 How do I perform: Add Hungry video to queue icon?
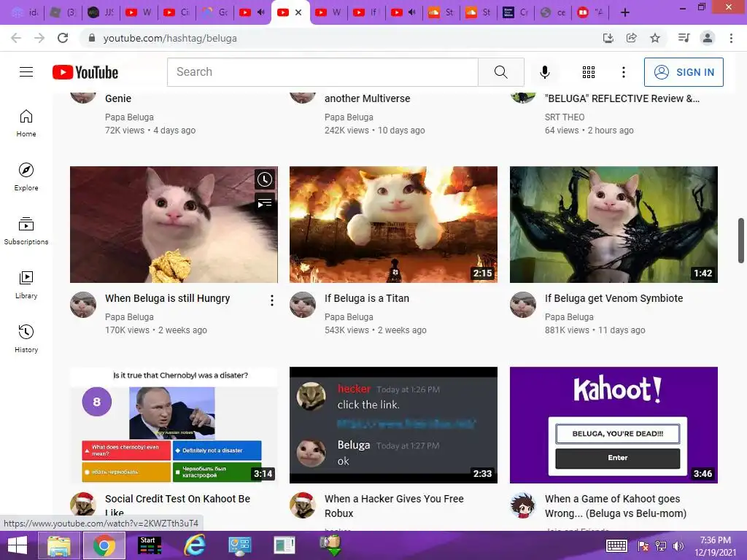264,203
